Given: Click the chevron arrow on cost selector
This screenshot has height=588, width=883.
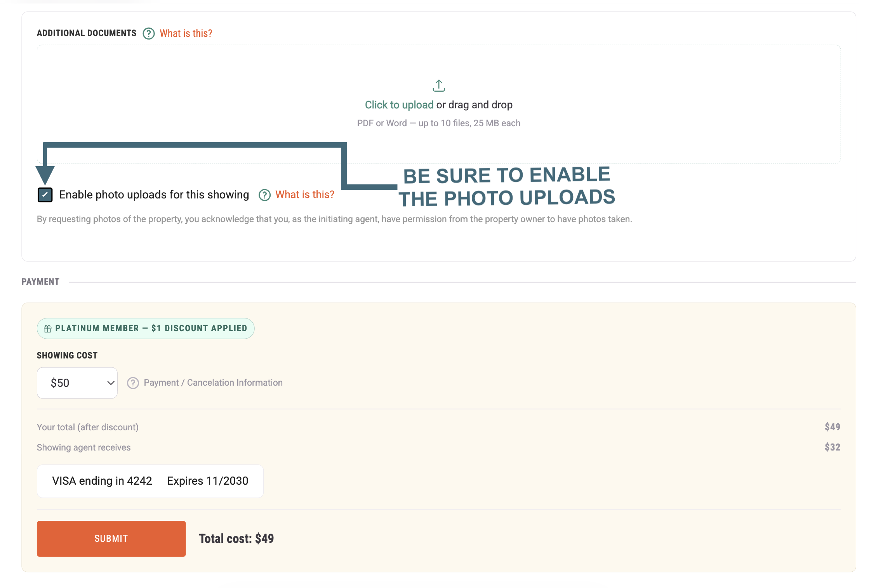Looking at the screenshot, I should click(111, 383).
